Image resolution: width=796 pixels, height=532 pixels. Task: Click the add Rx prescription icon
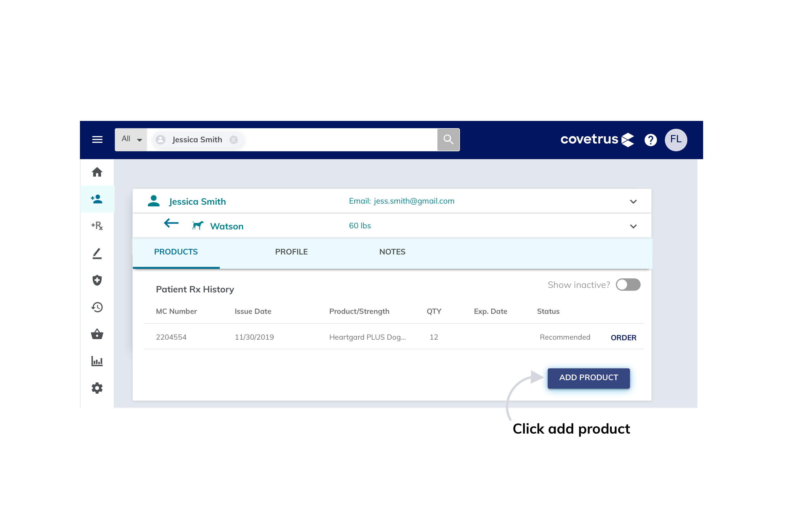pyautogui.click(x=97, y=226)
